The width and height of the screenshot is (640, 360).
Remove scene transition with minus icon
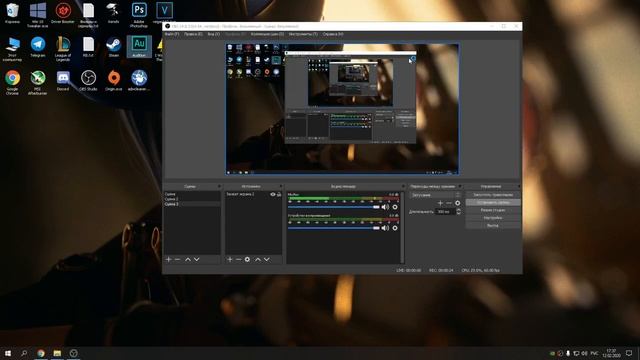tap(449, 203)
